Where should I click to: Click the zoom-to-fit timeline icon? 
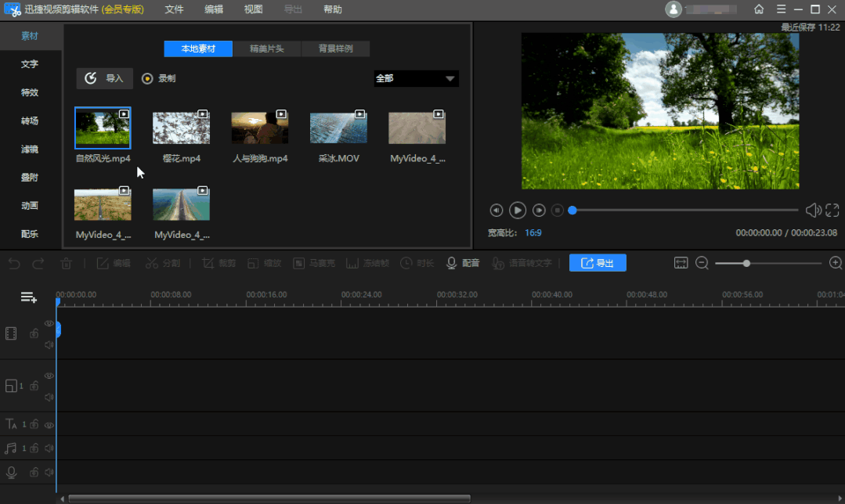click(681, 263)
